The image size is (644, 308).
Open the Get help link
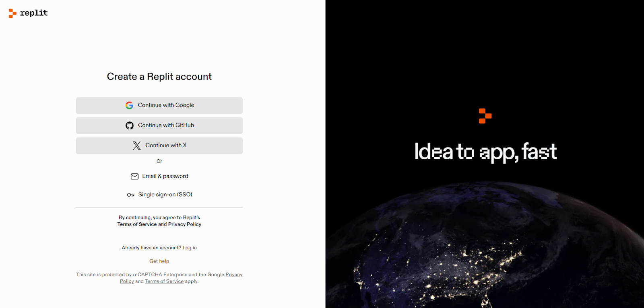[159, 261]
